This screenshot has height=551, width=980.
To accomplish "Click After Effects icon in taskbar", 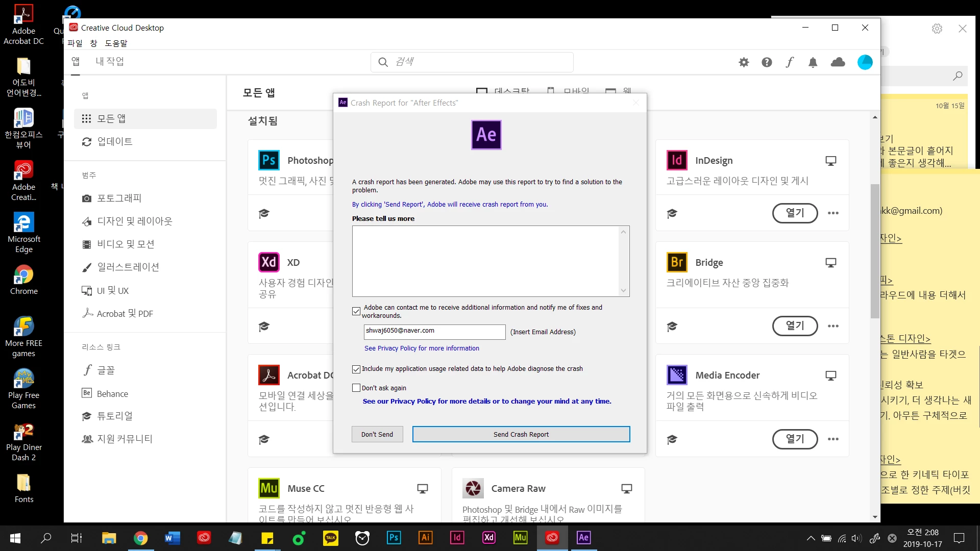I will click(583, 537).
